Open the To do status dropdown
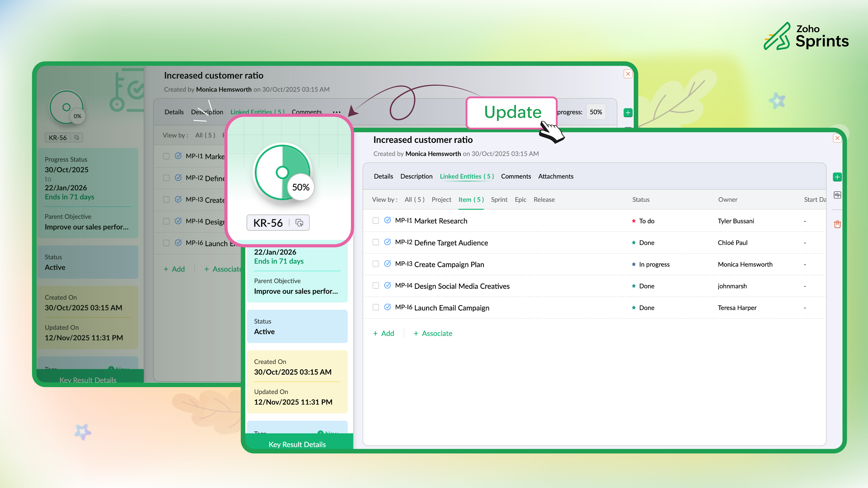The height and width of the screenshot is (488, 868). [646, 221]
